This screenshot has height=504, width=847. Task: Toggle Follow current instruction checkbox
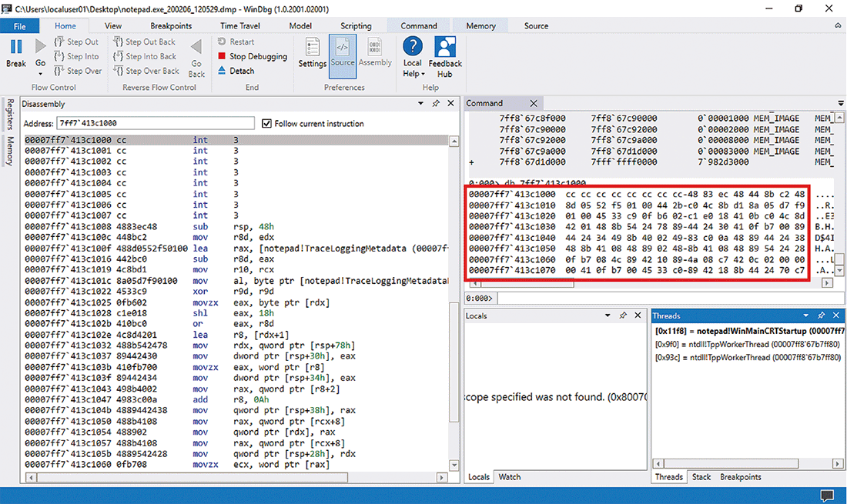[x=267, y=123]
